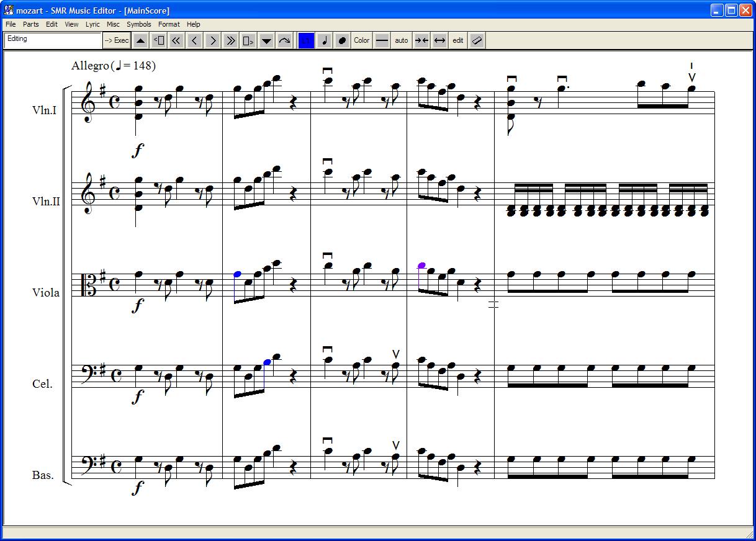The image size is (756, 541).
Task: Open the Lyric menu
Action: (92, 24)
